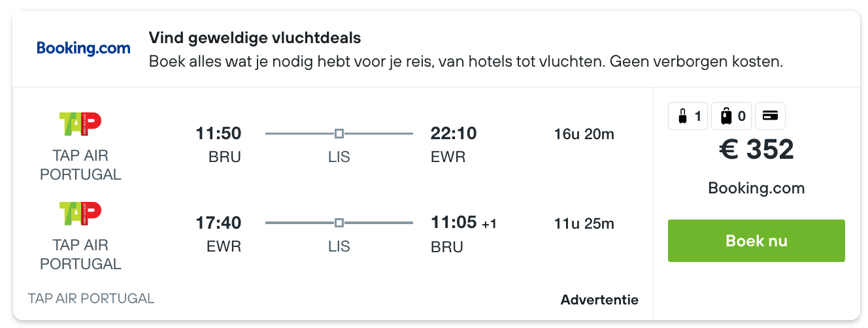Click the 16u 20m outbound duration
Image resolution: width=868 pixels, height=328 pixels.
tap(584, 135)
